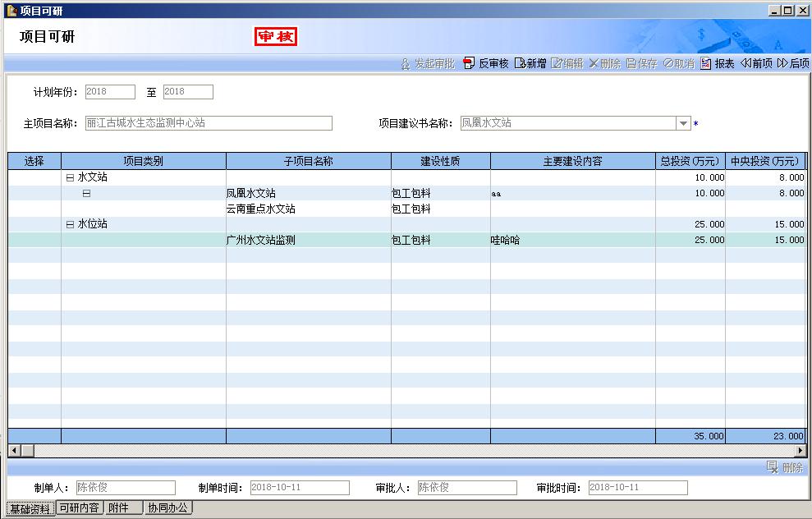Screen dimensions: 812x519
Task: Click the 编辑 edit toolbar icon
Action: point(557,63)
